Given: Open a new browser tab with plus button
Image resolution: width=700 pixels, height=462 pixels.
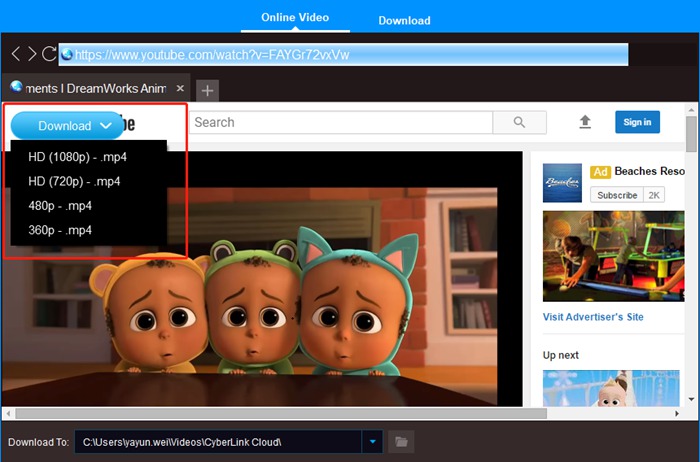Looking at the screenshot, I should (x=207, y=91).
